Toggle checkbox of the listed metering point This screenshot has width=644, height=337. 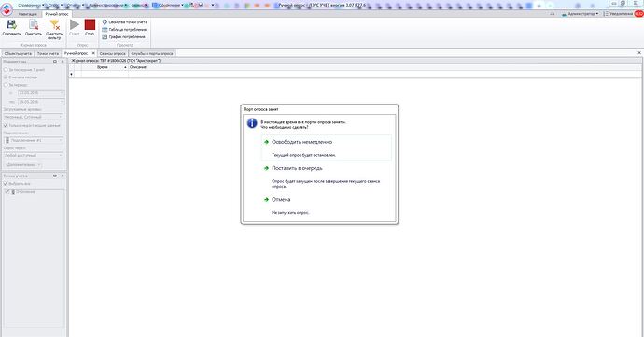click(x=7, y=192)
